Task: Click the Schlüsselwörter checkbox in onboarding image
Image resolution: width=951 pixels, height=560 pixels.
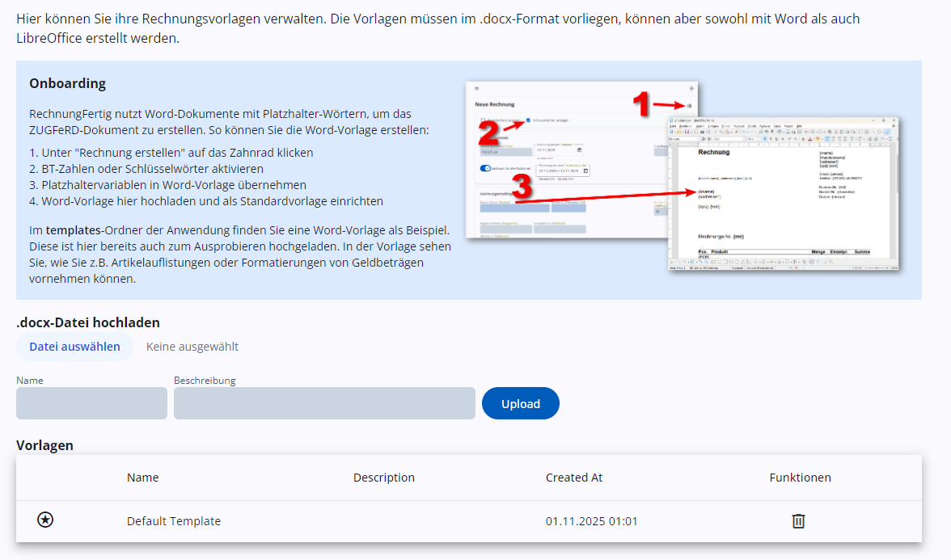Action: [528, 120]
